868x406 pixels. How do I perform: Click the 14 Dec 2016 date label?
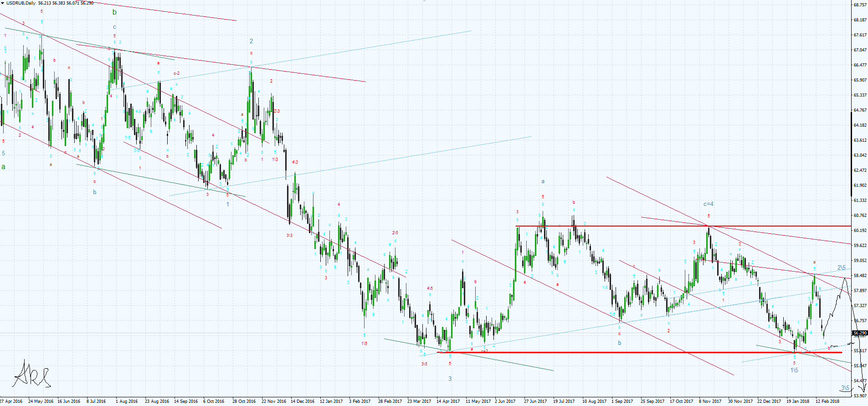[x=303, y=401]
